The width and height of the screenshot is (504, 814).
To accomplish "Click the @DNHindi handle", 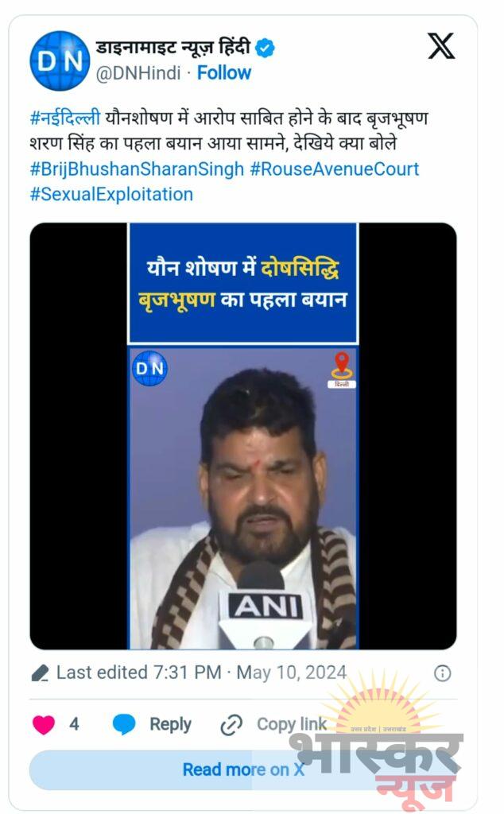I will pyautogui.click(x=138, y=73).
